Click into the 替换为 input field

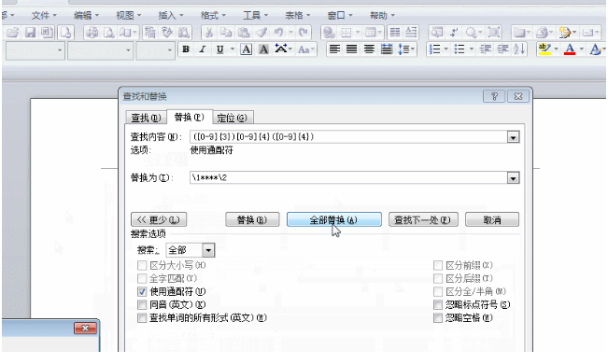348,178
